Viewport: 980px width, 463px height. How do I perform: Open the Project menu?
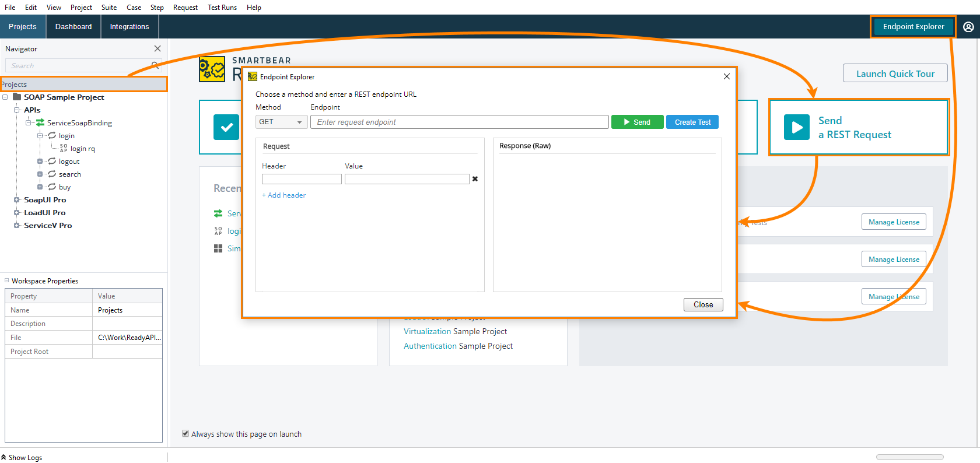point(81,8)
